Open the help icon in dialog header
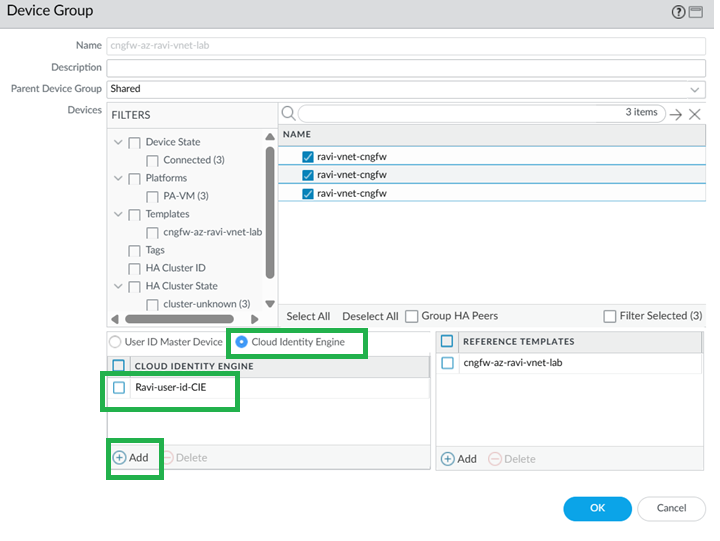This screenshot has height=541, width=720. (x=678, y=12)
